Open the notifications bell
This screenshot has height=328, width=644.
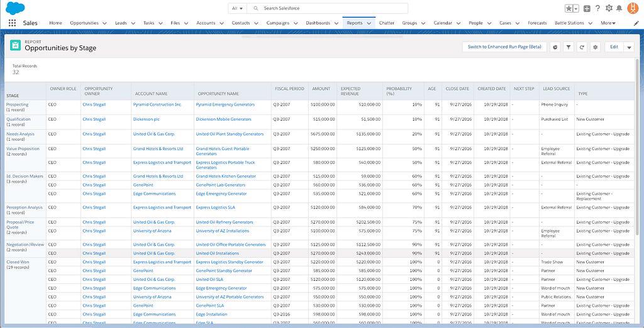[x=619, y=9]
